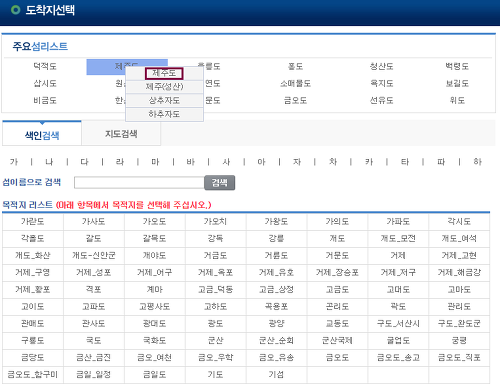Filter index by 바
Viewport: 500px width, 384px height.
tap(191, 162)
